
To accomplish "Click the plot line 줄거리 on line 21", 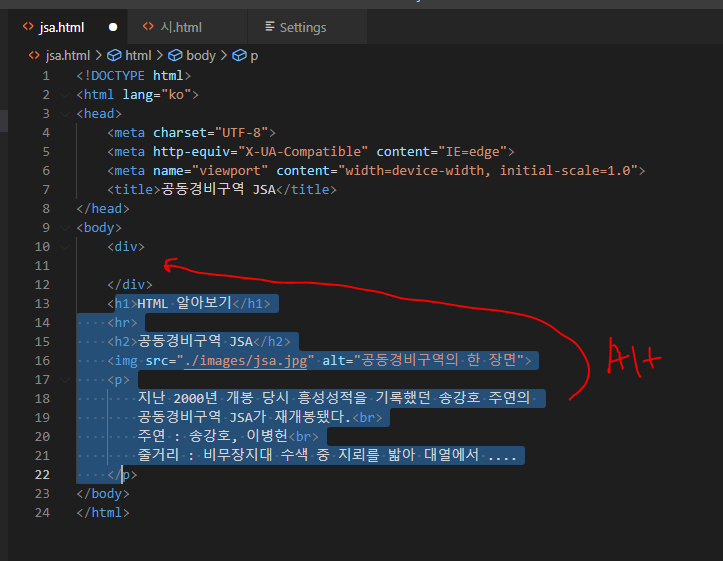I will pyautogui.click(x=327, y=455).
